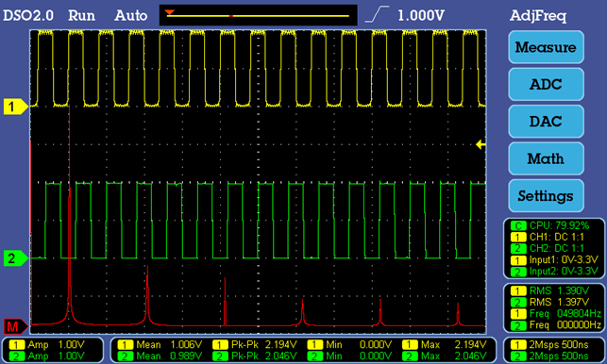
Task: Click the orange trigger position marker
Action: tap(170, 13)
